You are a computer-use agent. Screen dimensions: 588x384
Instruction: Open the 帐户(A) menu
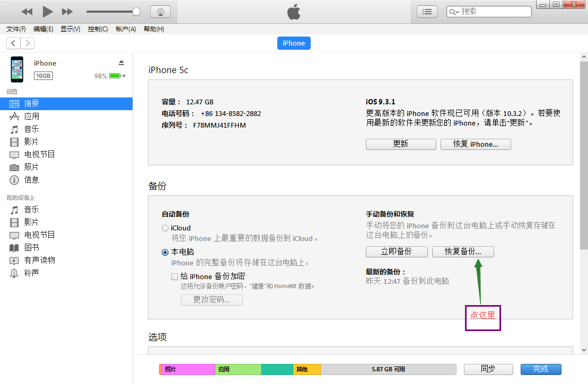[126, 29]
